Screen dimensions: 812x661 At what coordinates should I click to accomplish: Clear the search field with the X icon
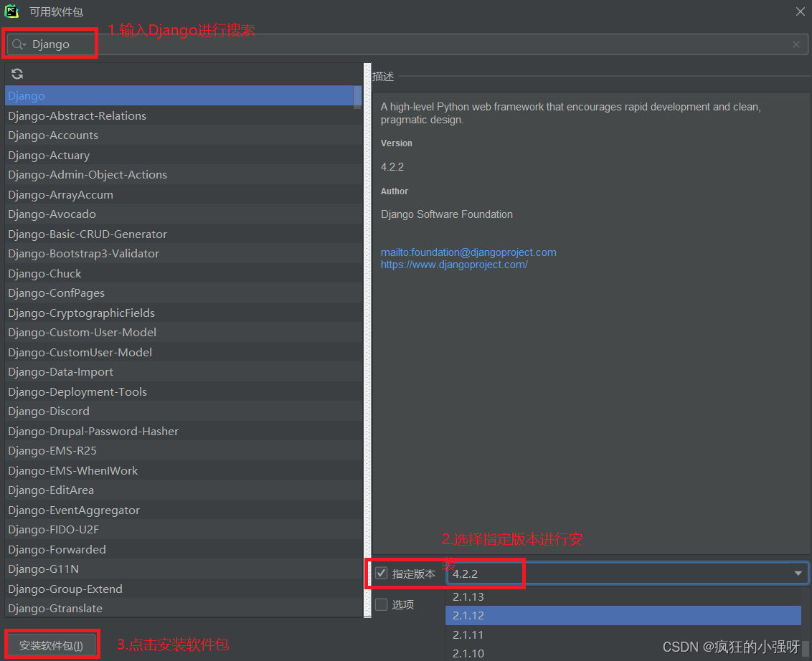(x=796, y=44)
